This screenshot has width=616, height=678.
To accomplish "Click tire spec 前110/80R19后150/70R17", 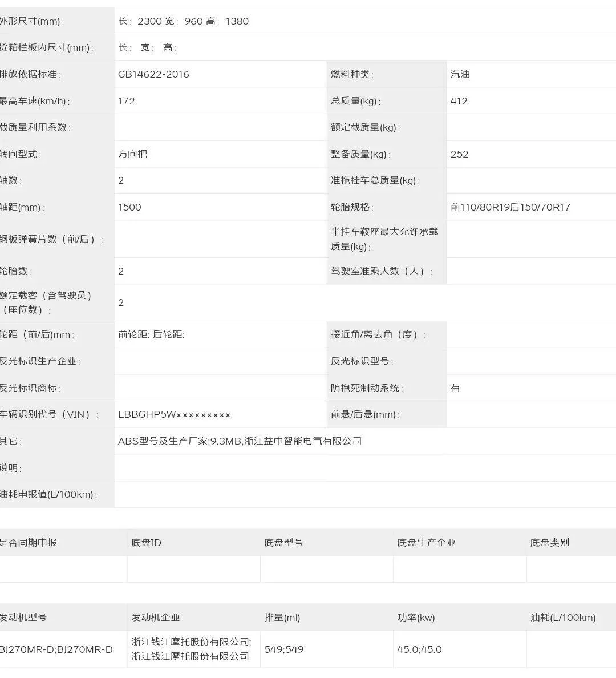I will pos(510,207).
